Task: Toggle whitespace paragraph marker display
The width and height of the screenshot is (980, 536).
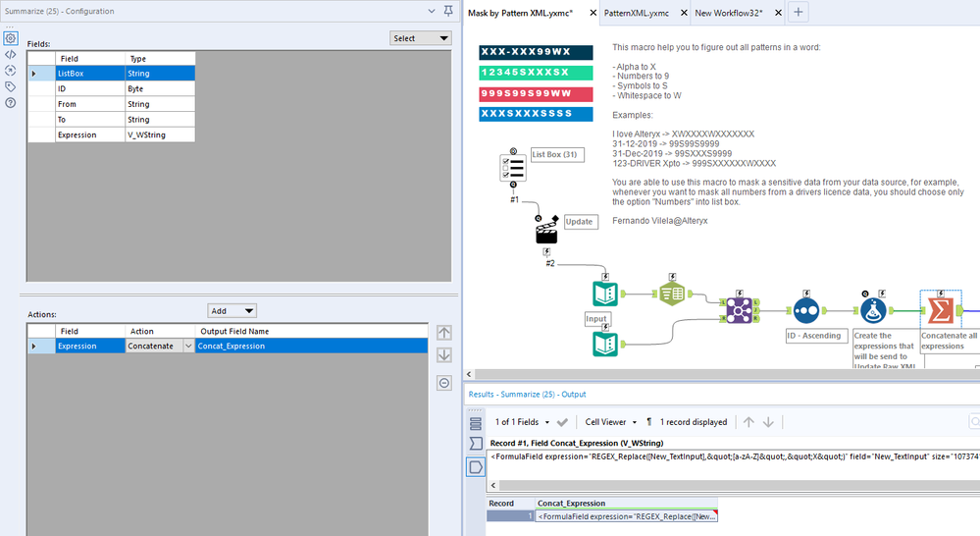Action: [x=648, y=422]
